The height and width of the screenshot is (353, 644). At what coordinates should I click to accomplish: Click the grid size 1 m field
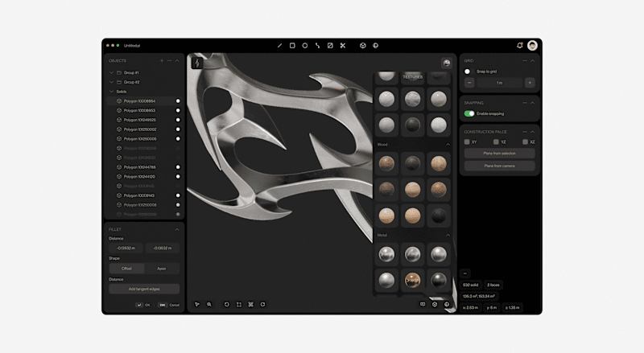(x=499, y=83)
